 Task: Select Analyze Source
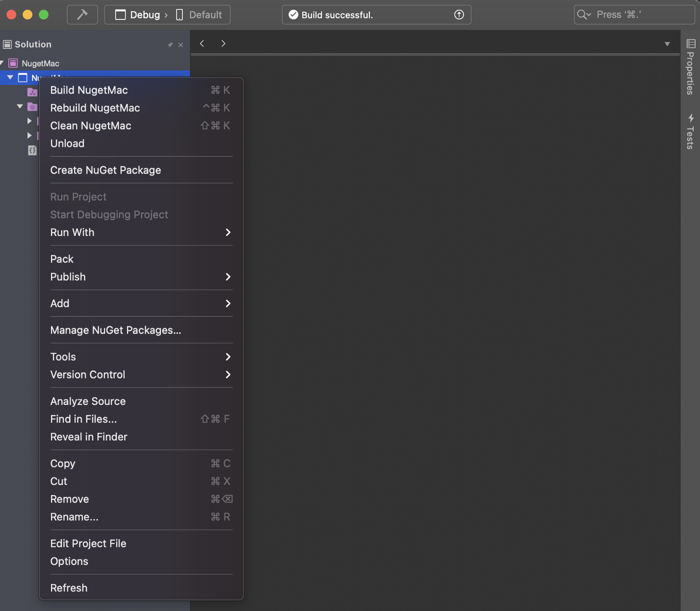[x=141, y=401]
